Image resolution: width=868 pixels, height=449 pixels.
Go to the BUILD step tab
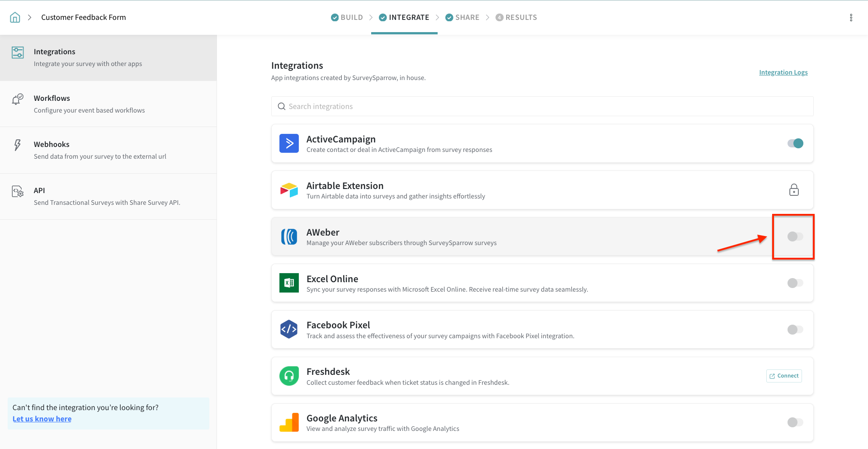[347, 18]
